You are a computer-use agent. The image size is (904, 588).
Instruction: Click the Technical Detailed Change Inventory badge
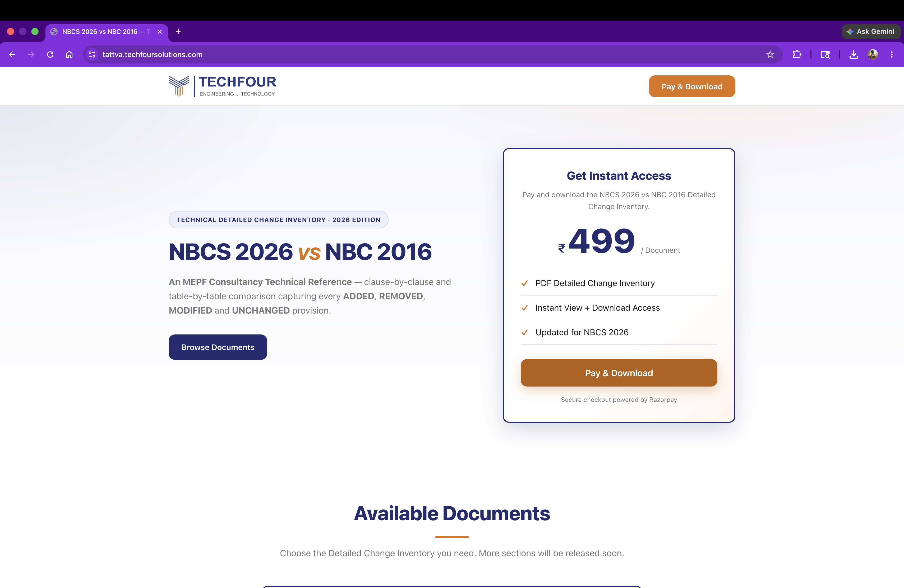tap(278, 219)
